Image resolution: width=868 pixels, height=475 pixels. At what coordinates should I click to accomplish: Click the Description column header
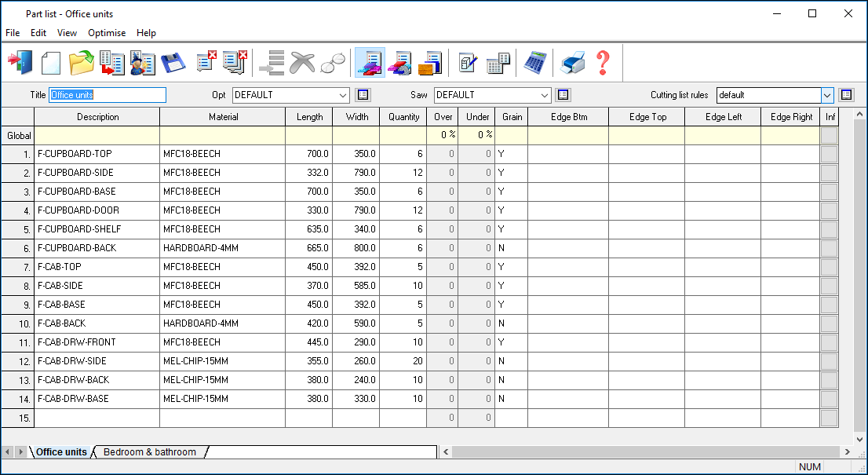(x=97, y=117)
